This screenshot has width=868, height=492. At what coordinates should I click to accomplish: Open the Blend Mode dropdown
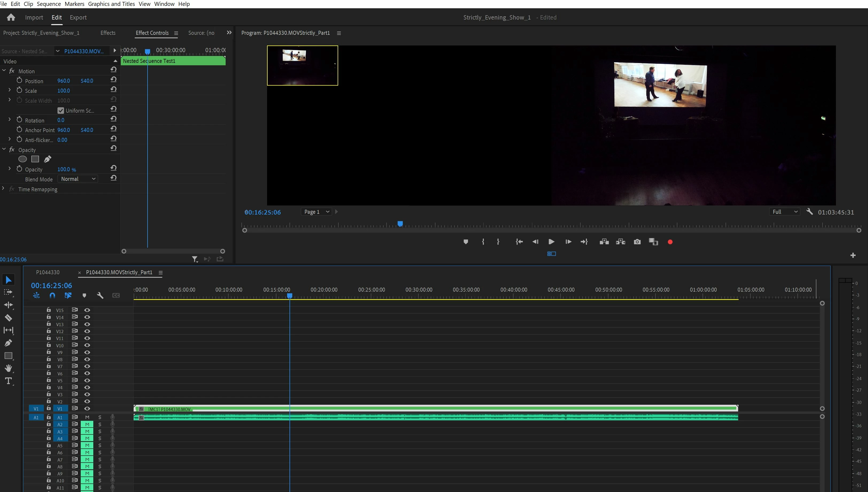(78, 179)
